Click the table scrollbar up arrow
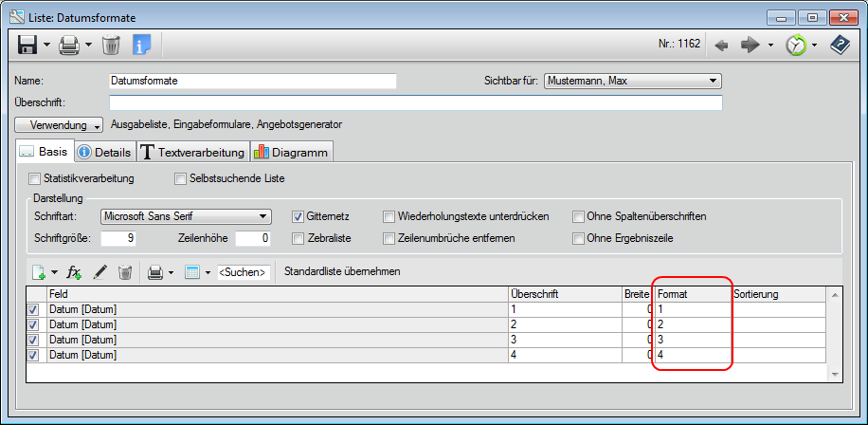The height and width of the screenshot is (425, 868). click(835, 295)
